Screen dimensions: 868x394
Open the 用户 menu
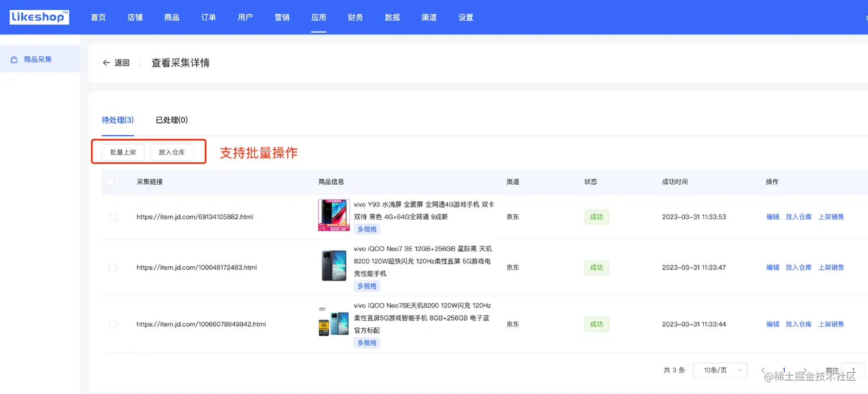245,17
